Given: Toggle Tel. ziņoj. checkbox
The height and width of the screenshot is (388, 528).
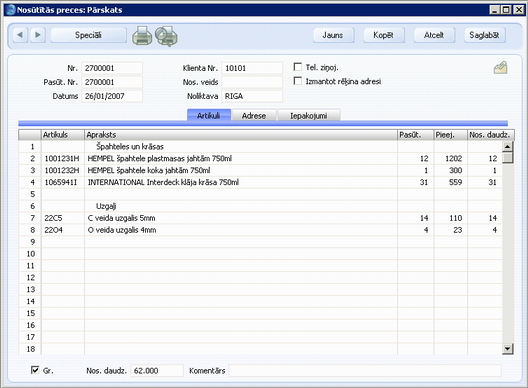Looking at the screenshot, I should click(x=298, y=67).
